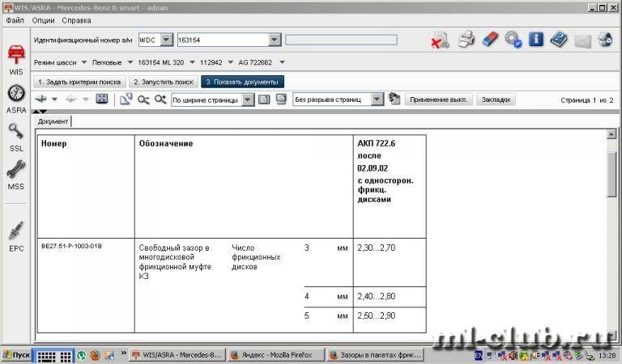Viewport: 622px width, 364px height.
Task: Go back with the left arrow navigation icon
Action: pos(40,99)
